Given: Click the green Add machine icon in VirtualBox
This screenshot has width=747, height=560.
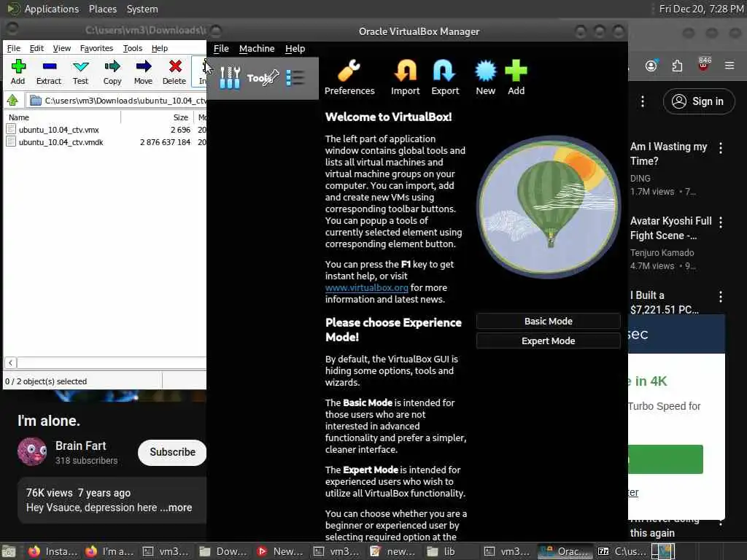Looking at the screenshot, I should [516, 71].
